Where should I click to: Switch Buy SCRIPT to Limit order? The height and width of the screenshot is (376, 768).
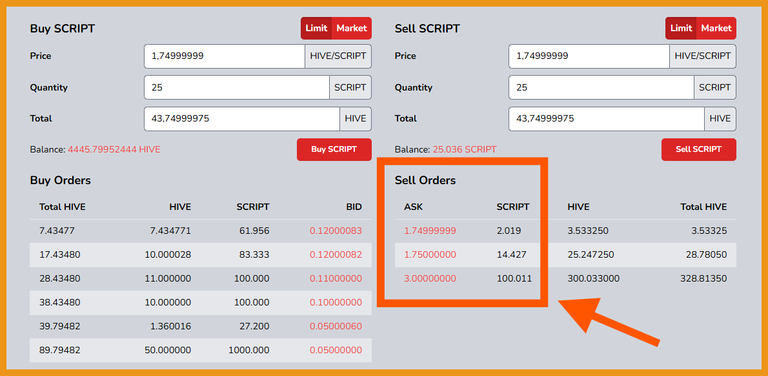click(x=316, y=28)
